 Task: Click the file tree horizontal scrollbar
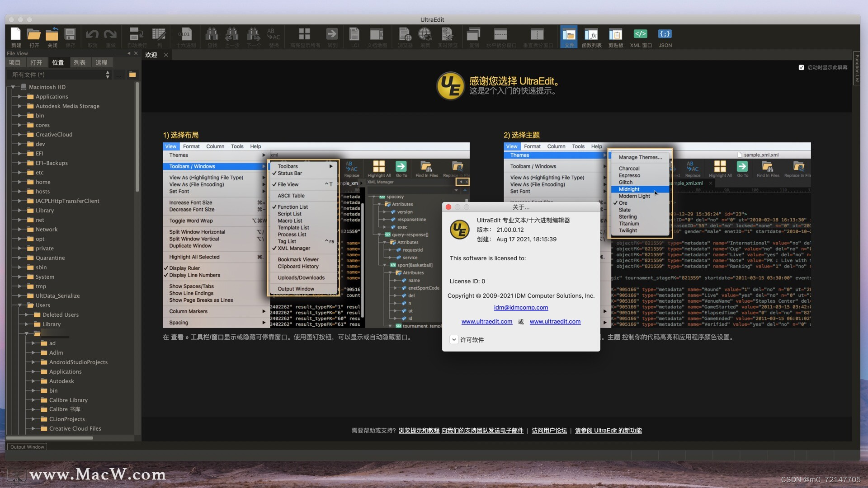[x=50, y=438]
